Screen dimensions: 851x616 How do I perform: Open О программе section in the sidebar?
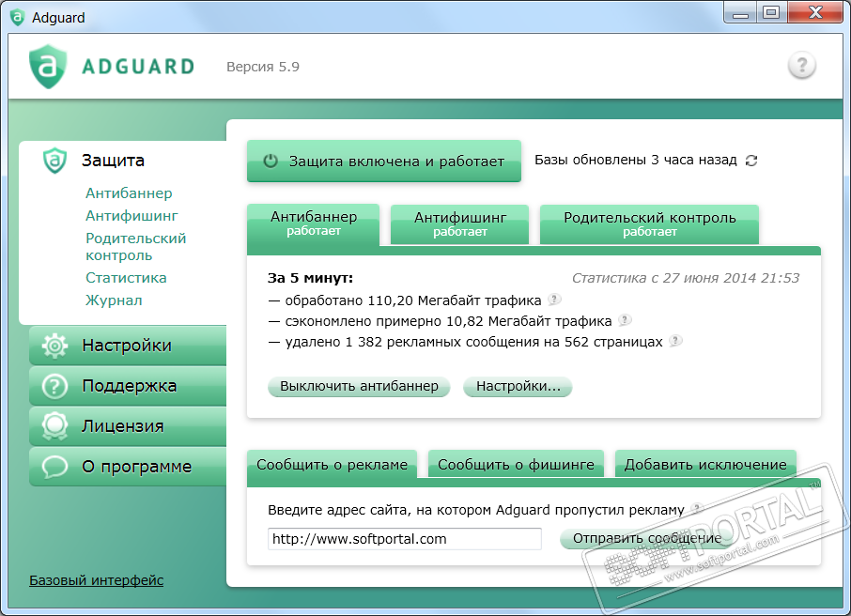coord(136,467)
